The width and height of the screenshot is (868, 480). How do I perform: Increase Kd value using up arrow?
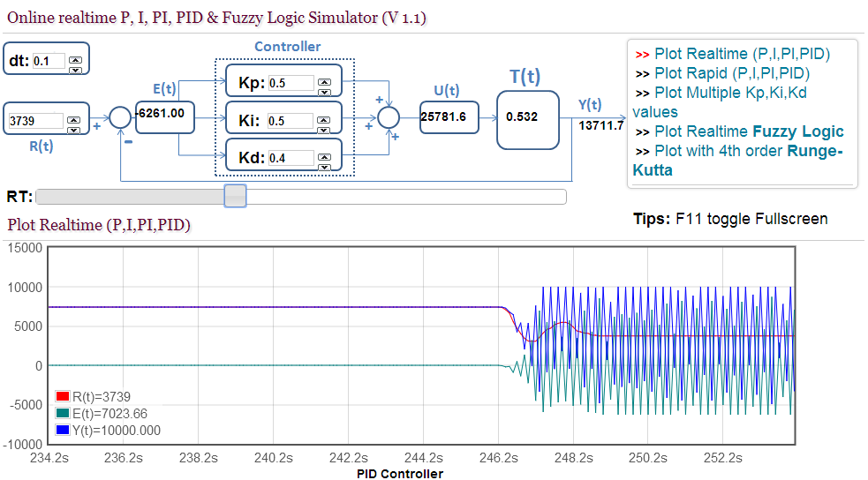[x=324, y=154]
